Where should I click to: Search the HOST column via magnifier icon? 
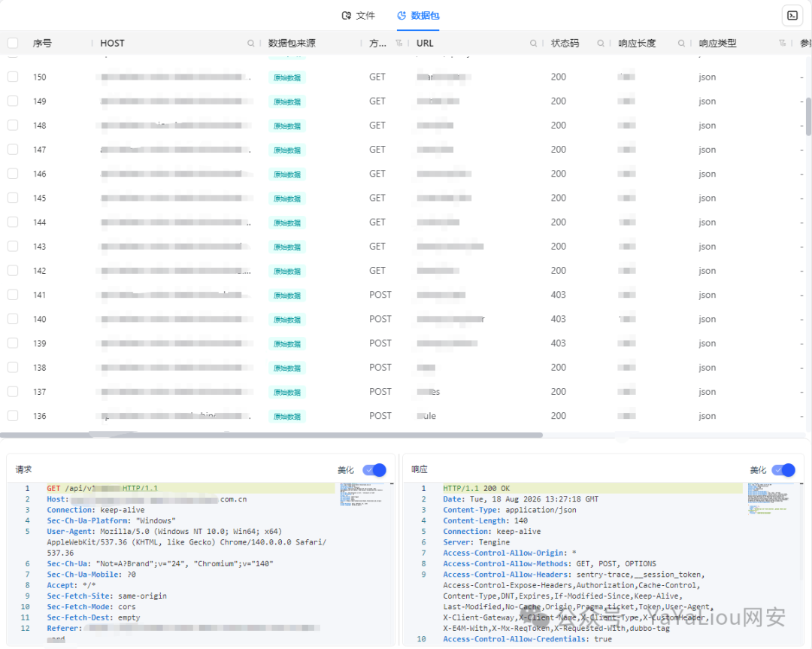click(x=250, y=44)
